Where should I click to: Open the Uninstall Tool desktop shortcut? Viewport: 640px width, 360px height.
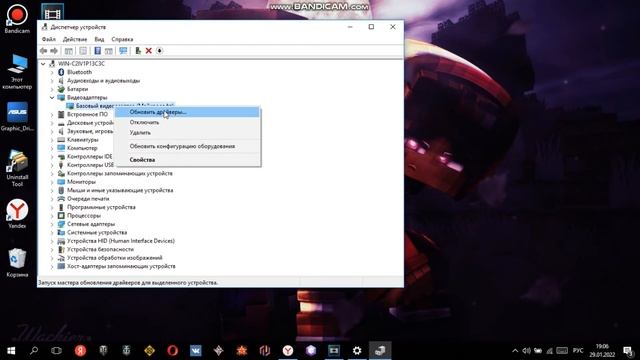[x=17, y=168]
